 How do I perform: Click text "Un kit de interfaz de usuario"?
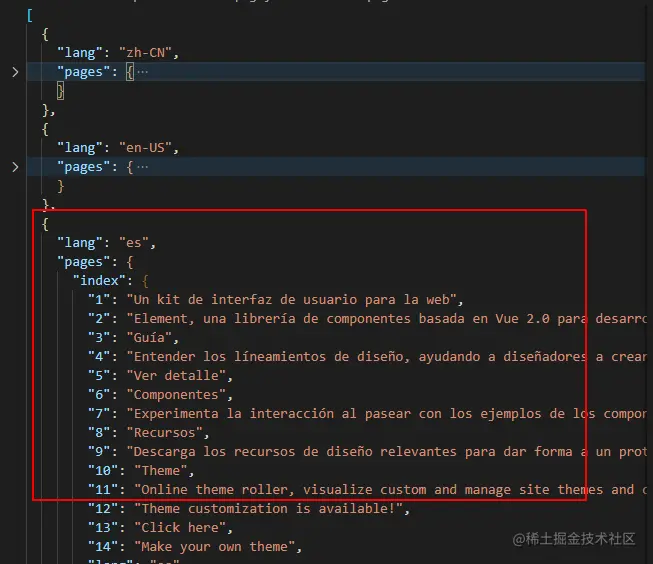(245, 299)
